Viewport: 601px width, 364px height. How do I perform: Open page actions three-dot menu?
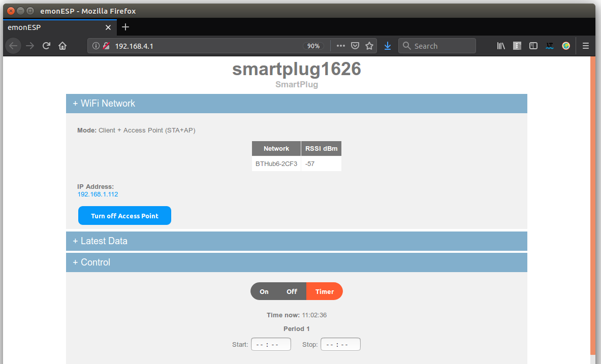341,46
